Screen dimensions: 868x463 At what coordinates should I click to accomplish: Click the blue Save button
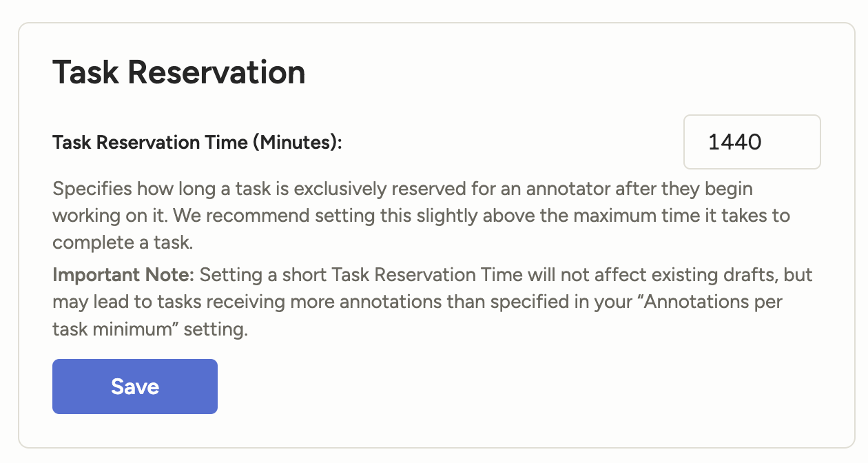coord(135,387)
